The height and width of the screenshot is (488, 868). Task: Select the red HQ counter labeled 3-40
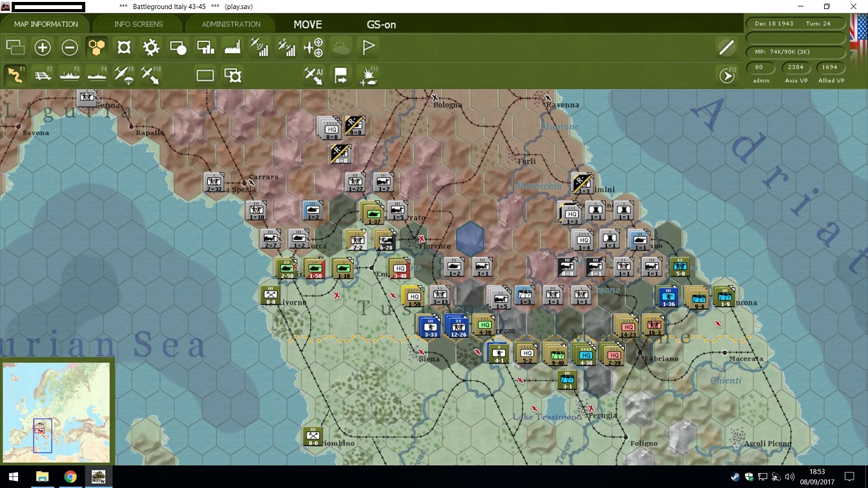[400, 269]
